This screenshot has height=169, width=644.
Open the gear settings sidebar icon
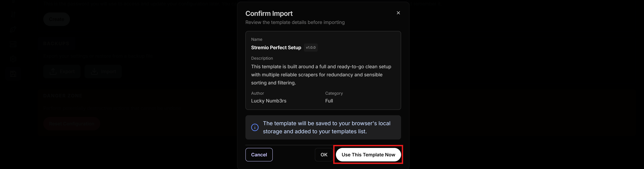(x=13, y=59)
